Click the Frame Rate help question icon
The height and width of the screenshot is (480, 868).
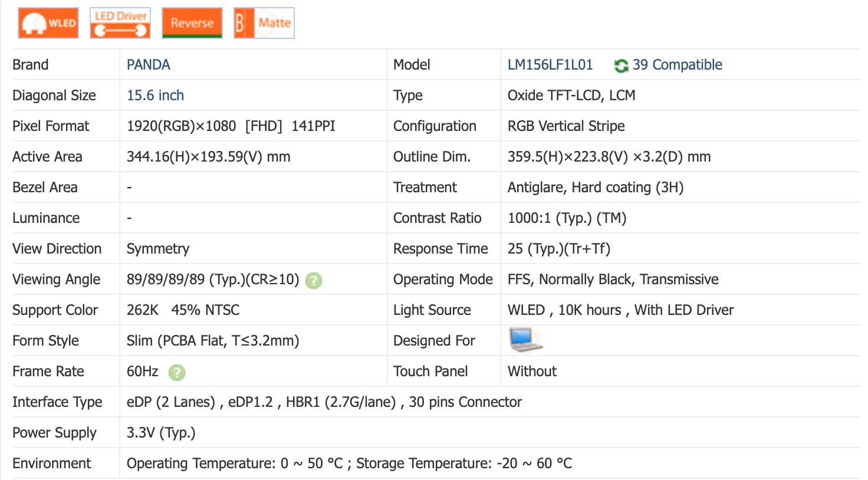(x=177, y=373)
